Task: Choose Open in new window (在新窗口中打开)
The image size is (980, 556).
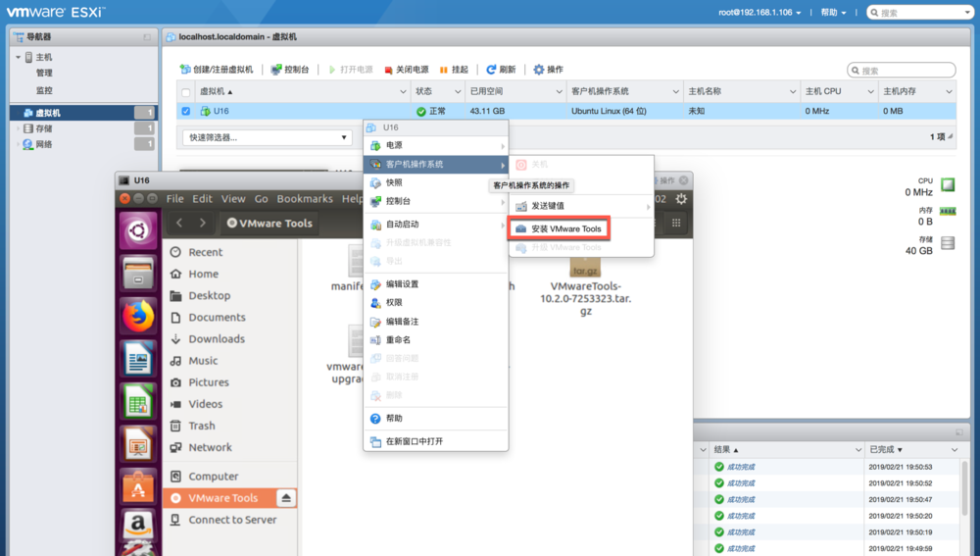Action: click(436, 441)
